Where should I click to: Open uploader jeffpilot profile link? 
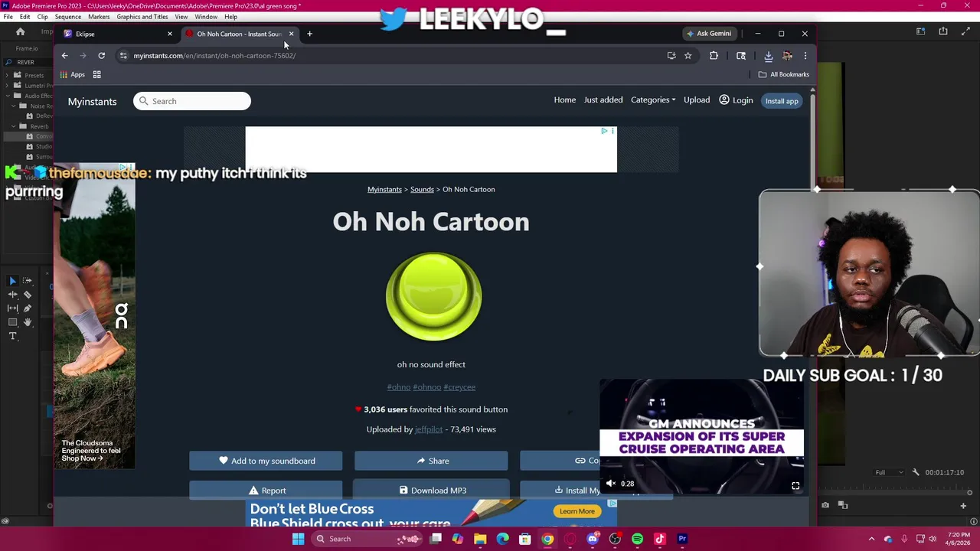429,429
